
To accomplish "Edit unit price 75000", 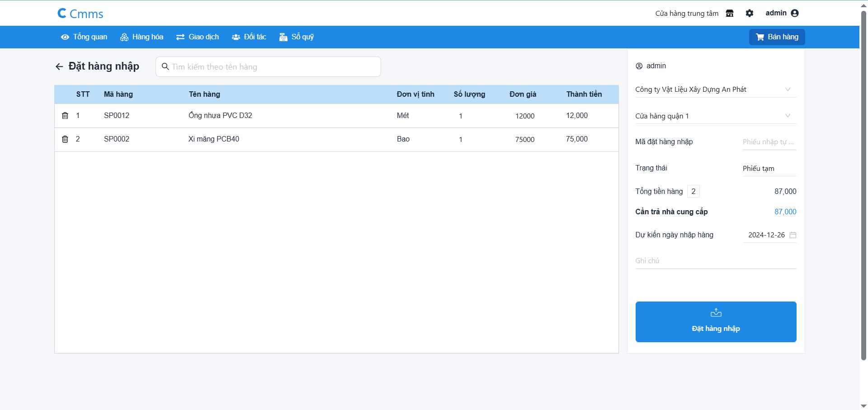I will [x=525, y=140].
